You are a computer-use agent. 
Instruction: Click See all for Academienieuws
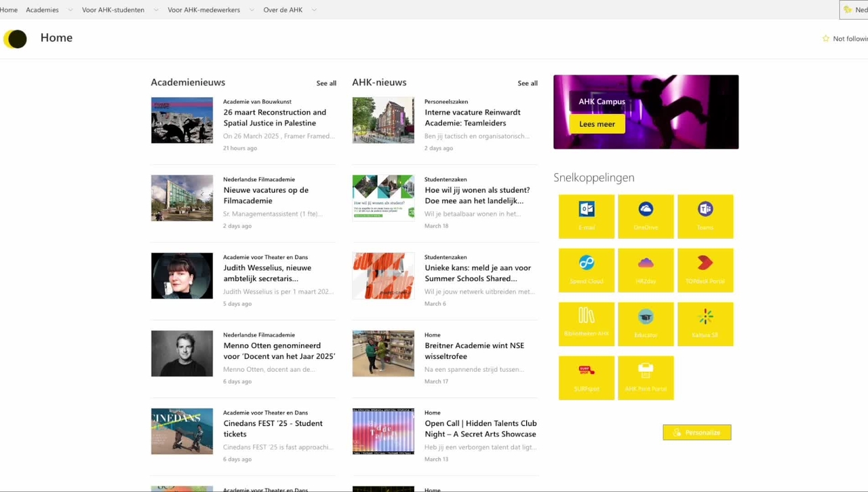[326, 83]
